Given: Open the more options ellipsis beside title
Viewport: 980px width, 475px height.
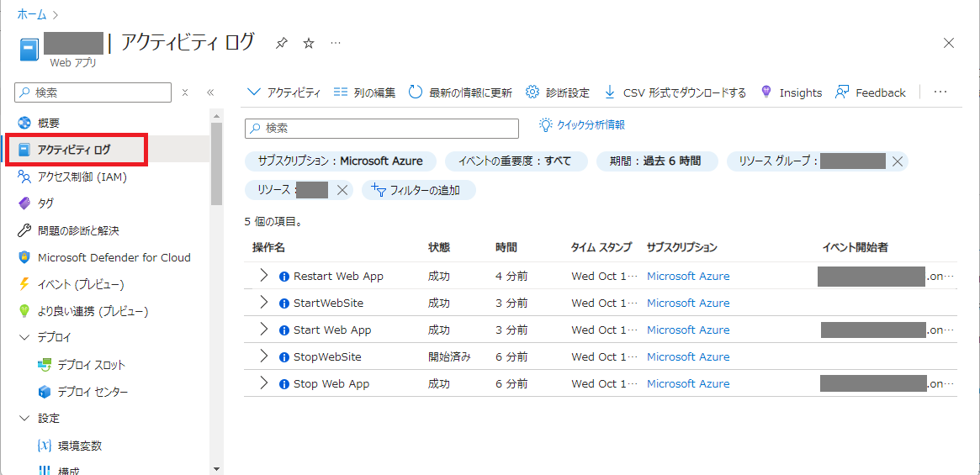Looking at the screenshot, I should coord(336,43).
